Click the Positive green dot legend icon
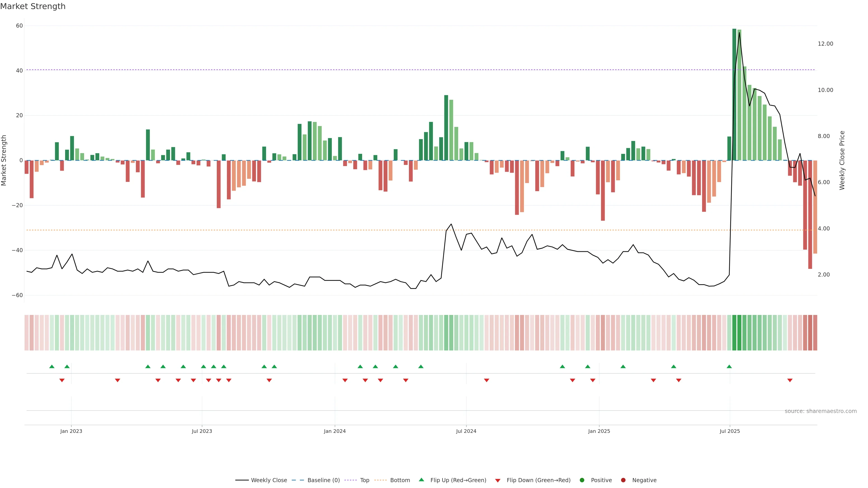Image resolution: width=868 pixels, height=488 pixels. [x=582, y=480]
